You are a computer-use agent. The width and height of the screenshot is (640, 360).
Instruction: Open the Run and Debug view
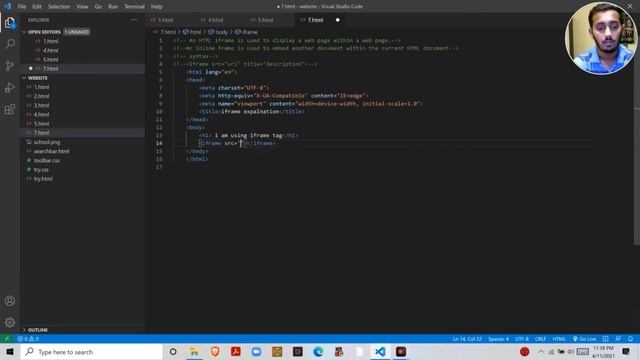pyautogui.click(x=10, y=87)
